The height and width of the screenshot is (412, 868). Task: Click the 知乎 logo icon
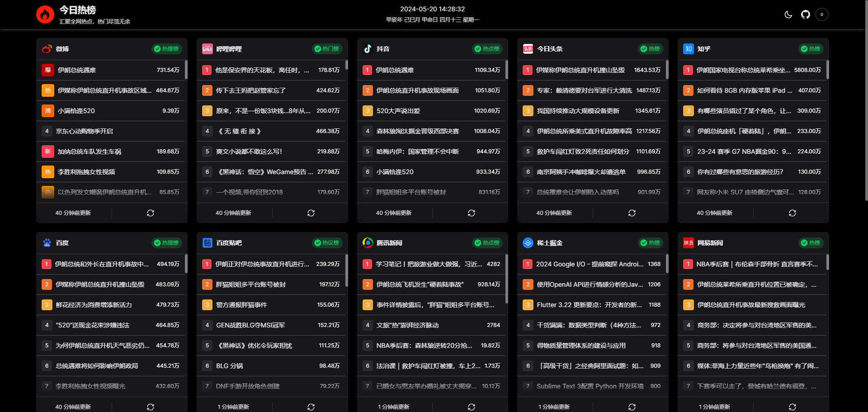pos(689,49)
